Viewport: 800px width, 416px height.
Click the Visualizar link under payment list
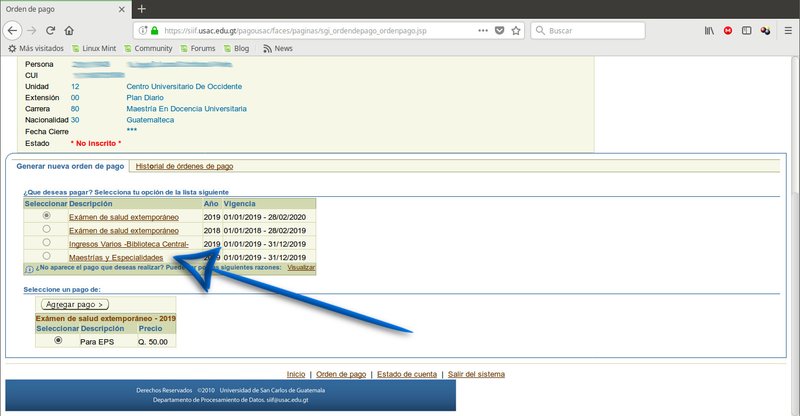(301, 268)
